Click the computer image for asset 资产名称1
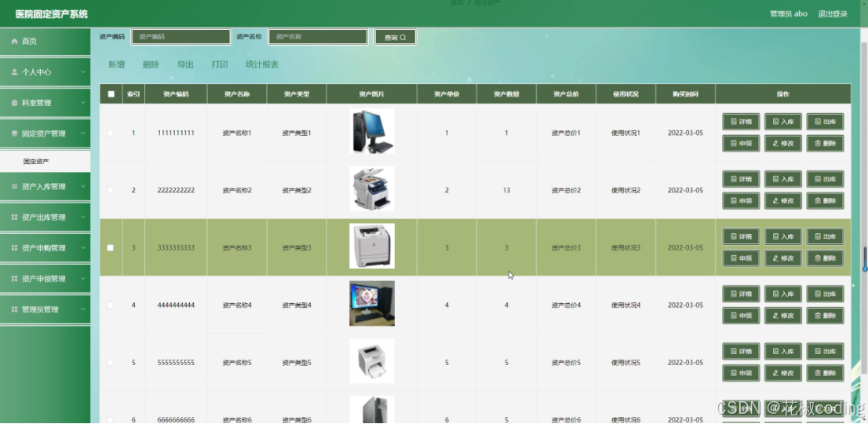Image resolution: width=868 pixels, height=424 pixels. [372, 131]
